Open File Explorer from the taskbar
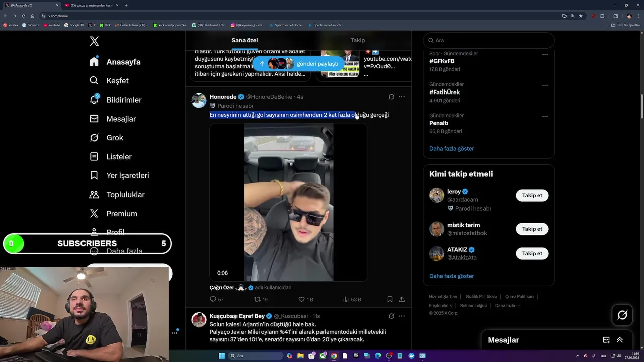This screenshot has width=644, height=362. click(x=300, y=356)
